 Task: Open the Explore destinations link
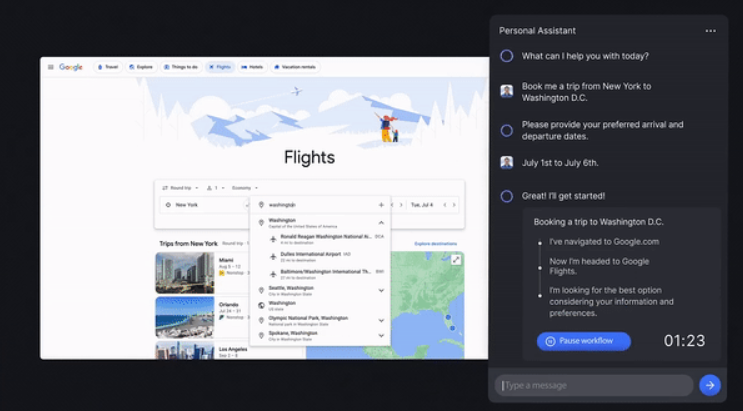[435, 243]
